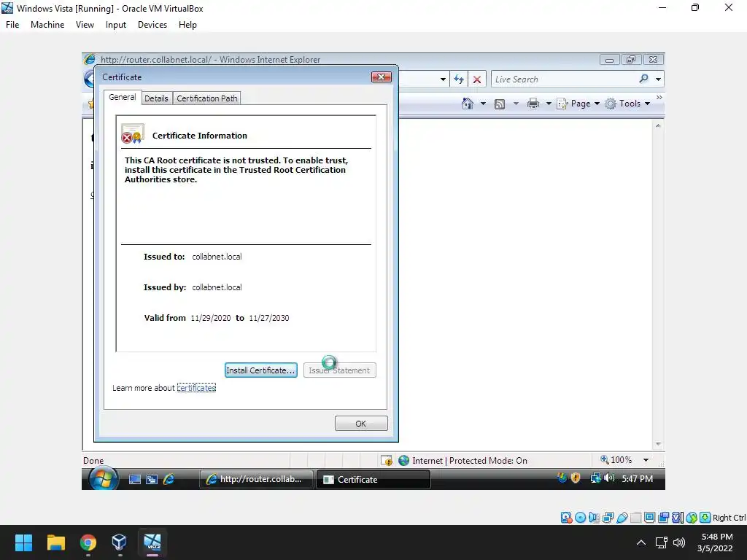Click VirtualBox network indicator icon

tap(608, 518)
